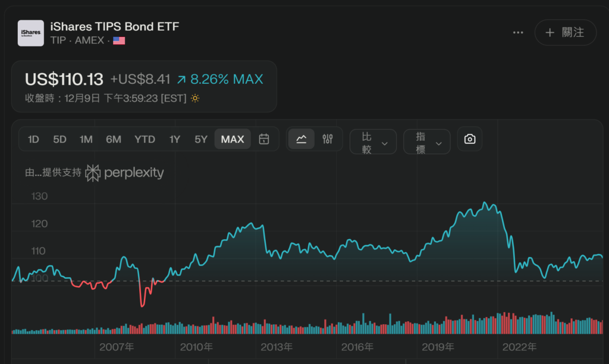The height and width of the screenshot is (364, 609).
Task: Select the 5Y time range
Action: coord(201,139)
